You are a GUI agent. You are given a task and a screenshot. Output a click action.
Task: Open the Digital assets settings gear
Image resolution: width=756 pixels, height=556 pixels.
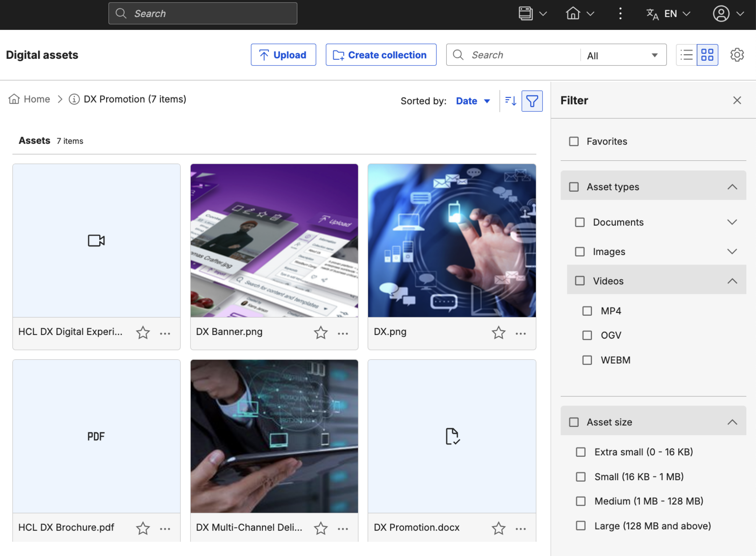point(737,55)
